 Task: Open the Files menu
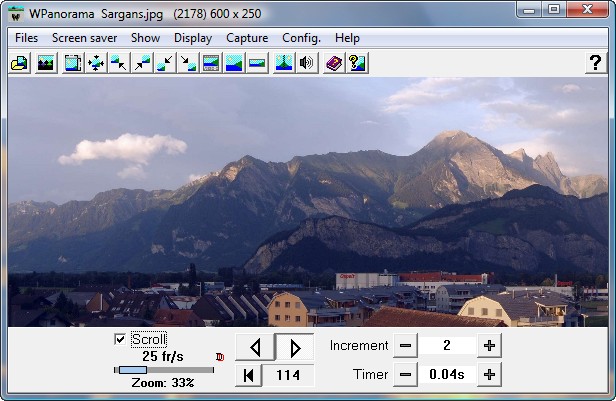(x=26, y=38)
